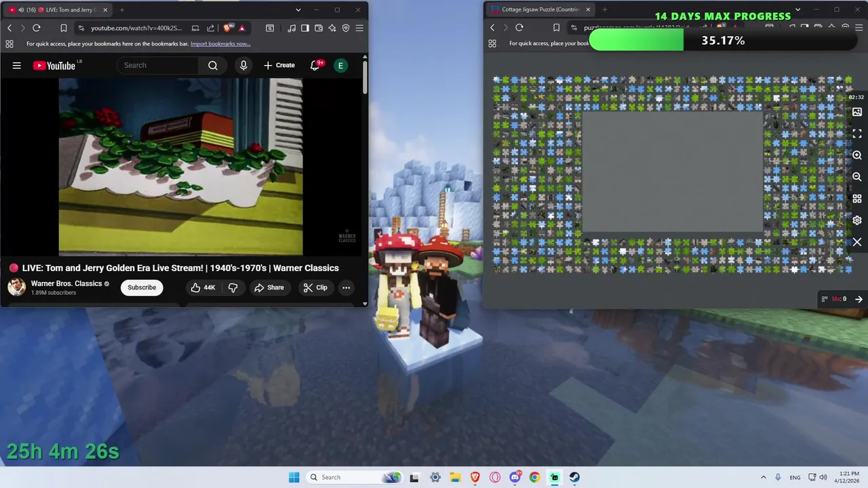The height and width of the screenshot is (488, 868).
Task: Close the Tom and Jerry tab
Action: point(105,9)
